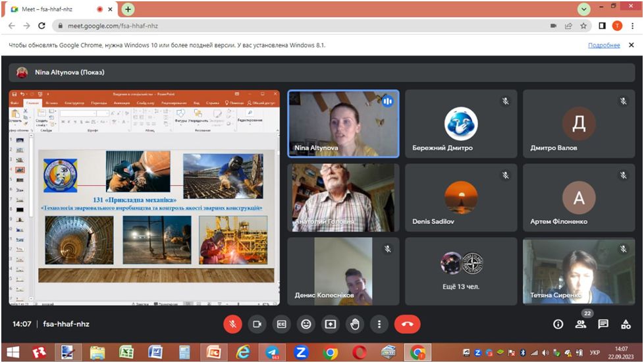Open the Chrome profile avatar

[617, 26]
